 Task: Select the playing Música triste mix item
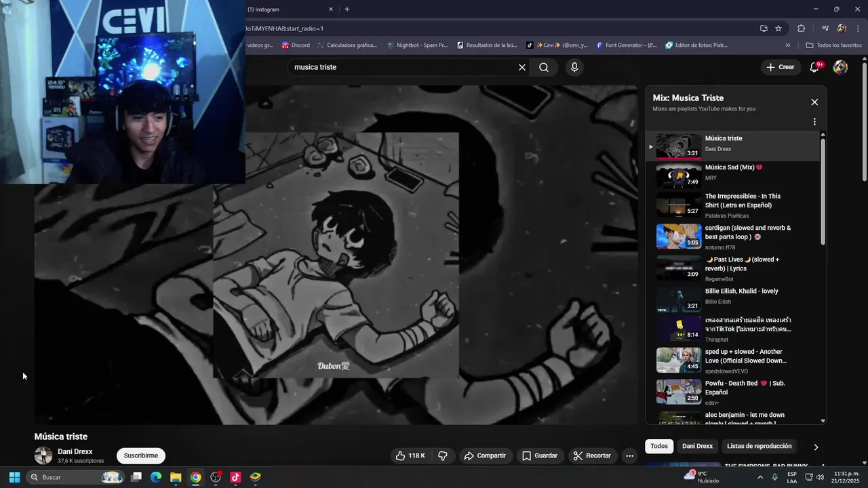coord(732,146)
